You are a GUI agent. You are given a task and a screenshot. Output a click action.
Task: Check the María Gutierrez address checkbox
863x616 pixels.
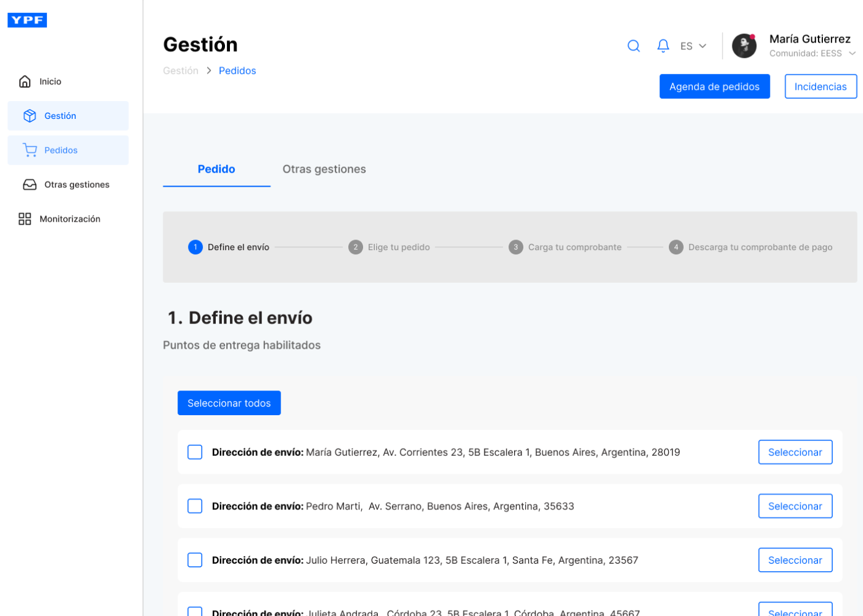point(195,452)
